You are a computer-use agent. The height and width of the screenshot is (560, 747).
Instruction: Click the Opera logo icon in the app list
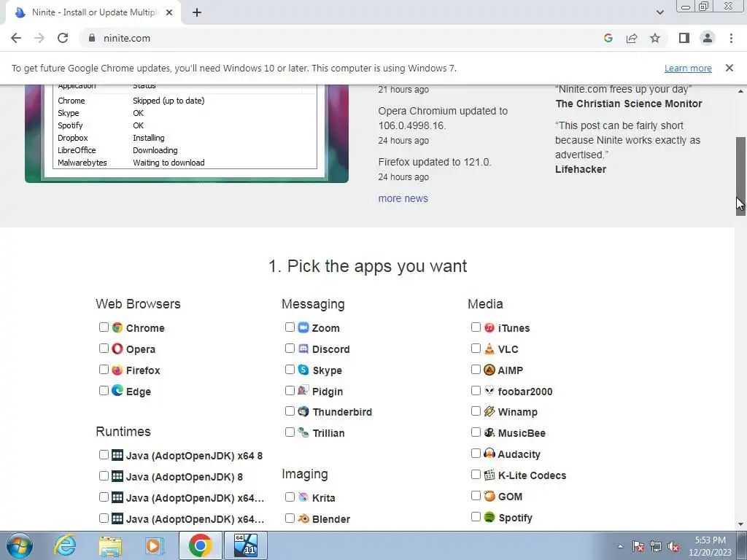point(117,349)
